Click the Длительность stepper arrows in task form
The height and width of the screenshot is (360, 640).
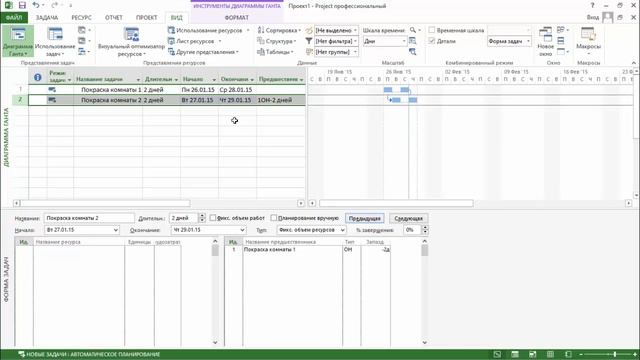point(202,218)
